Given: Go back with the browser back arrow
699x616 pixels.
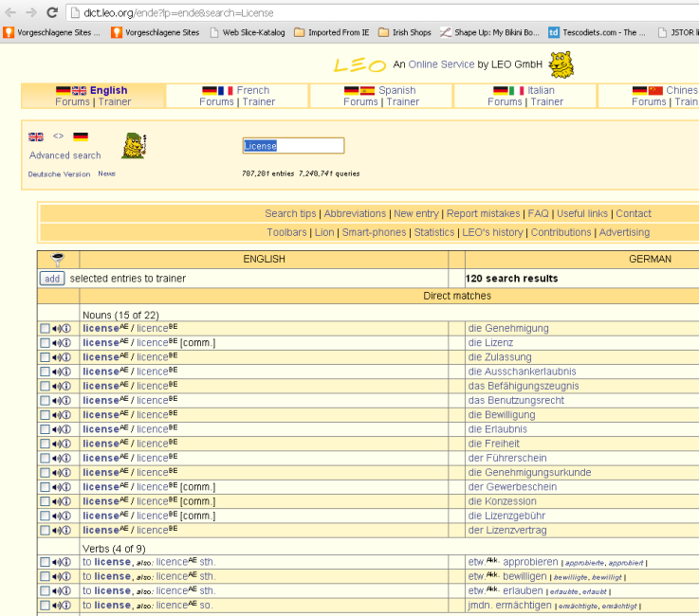Looking at the screenshot, I should pos(10,12).
